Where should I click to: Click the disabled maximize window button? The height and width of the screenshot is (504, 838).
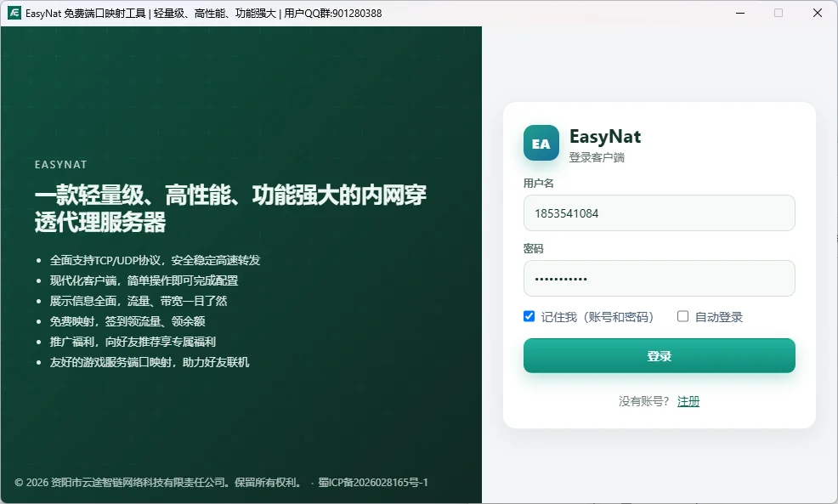click(x=779, y=13)
